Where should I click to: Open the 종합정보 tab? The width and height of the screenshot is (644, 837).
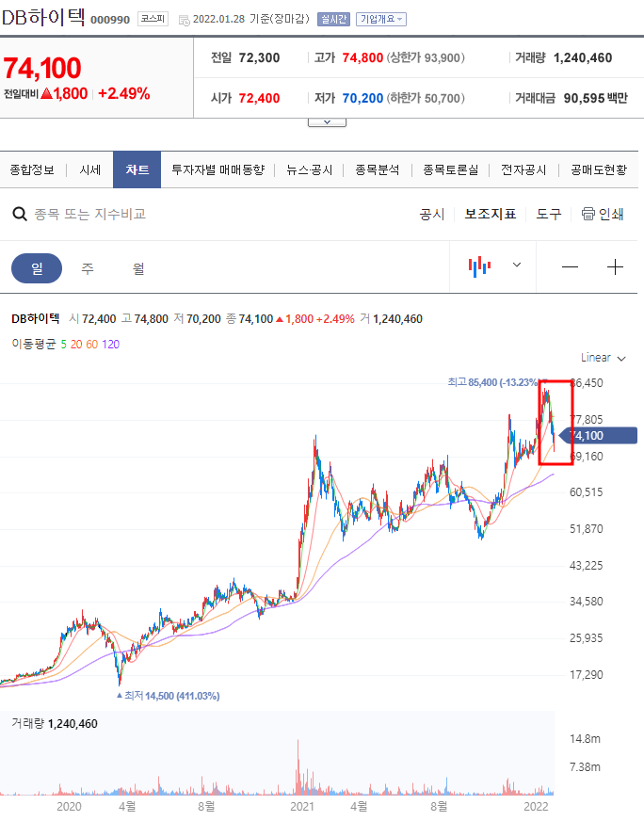coord(32,169)
